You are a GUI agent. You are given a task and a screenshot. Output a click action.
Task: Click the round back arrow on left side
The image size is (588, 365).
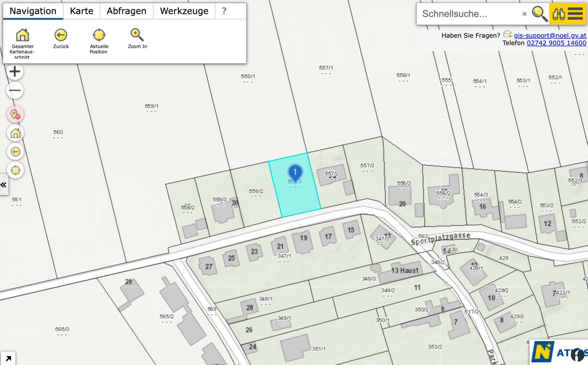coord(15,152)
